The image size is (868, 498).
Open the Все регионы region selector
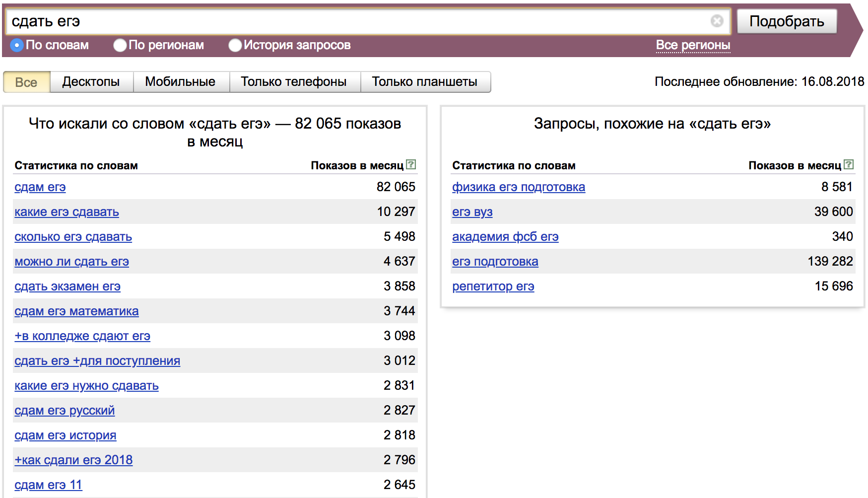coord(693,45)
